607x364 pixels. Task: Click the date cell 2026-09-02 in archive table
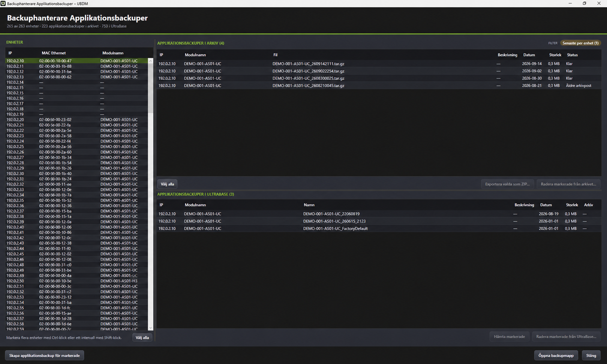[x=532, y=71]
